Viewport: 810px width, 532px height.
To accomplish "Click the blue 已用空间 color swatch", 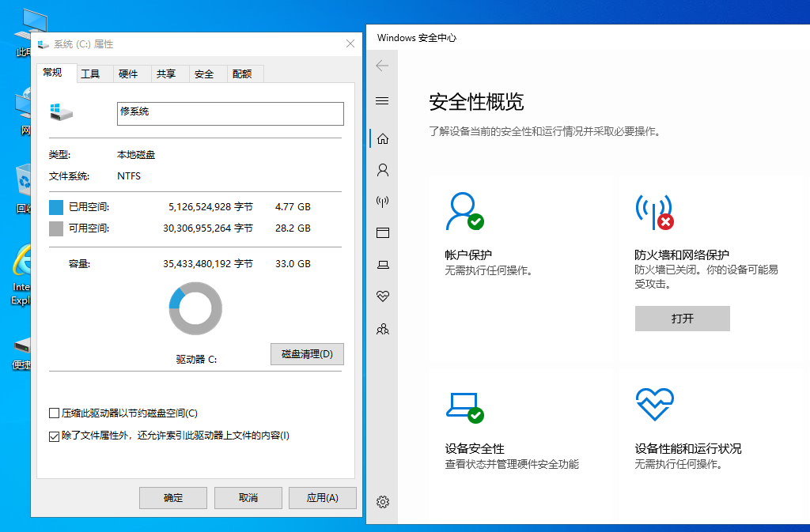I will coord(56,207).
